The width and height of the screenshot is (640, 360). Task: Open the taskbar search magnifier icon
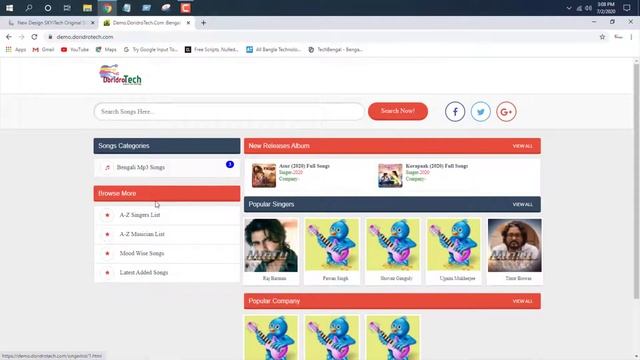click(x=29, y=8)
